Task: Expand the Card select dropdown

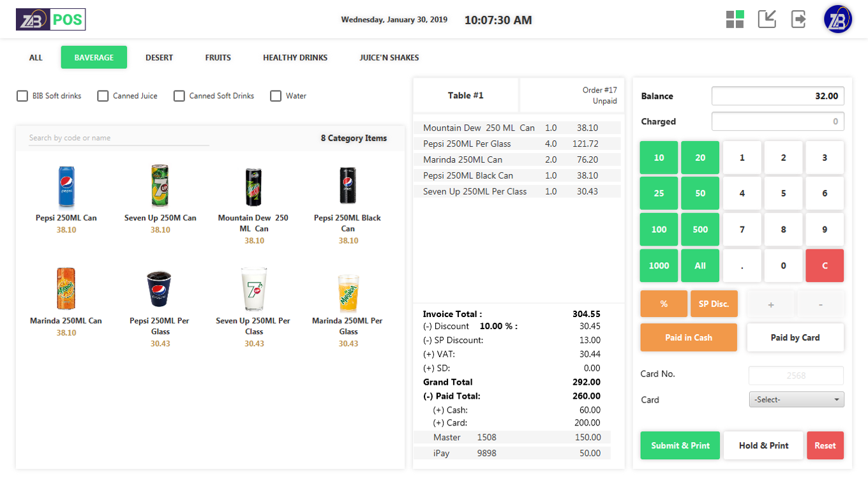Action: tap(796, 399)
